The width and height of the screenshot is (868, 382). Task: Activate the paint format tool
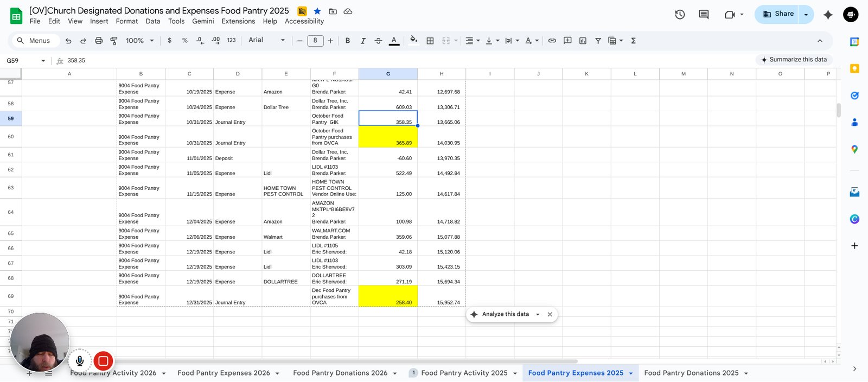tap(114, 41)
